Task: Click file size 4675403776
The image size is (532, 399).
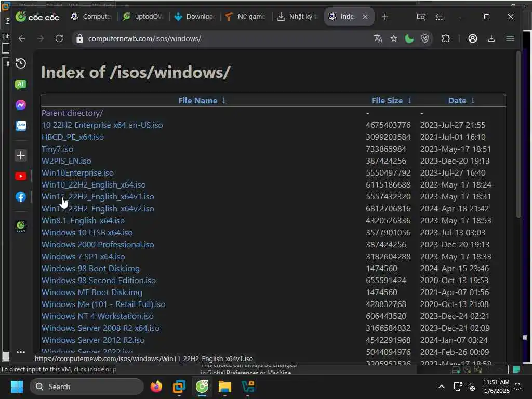Action: tap(388, 125)
